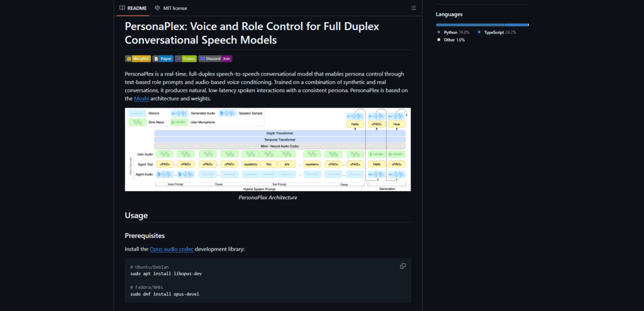Click the Languages progress bar

482,25
